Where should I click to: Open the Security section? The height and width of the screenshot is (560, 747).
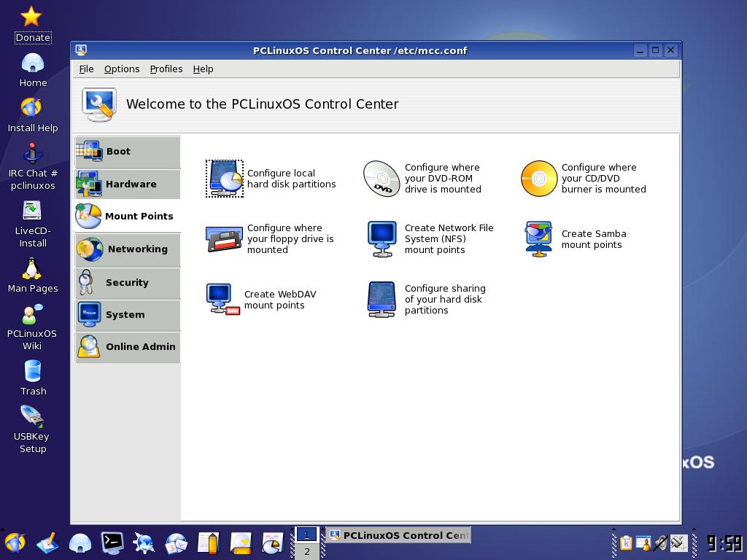[x=128, y=283]
